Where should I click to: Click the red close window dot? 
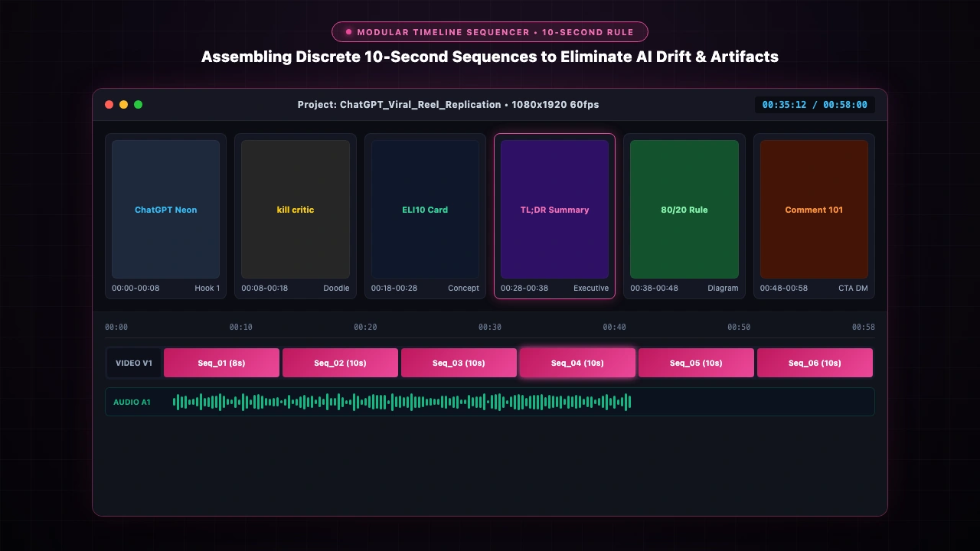point(109,105)
